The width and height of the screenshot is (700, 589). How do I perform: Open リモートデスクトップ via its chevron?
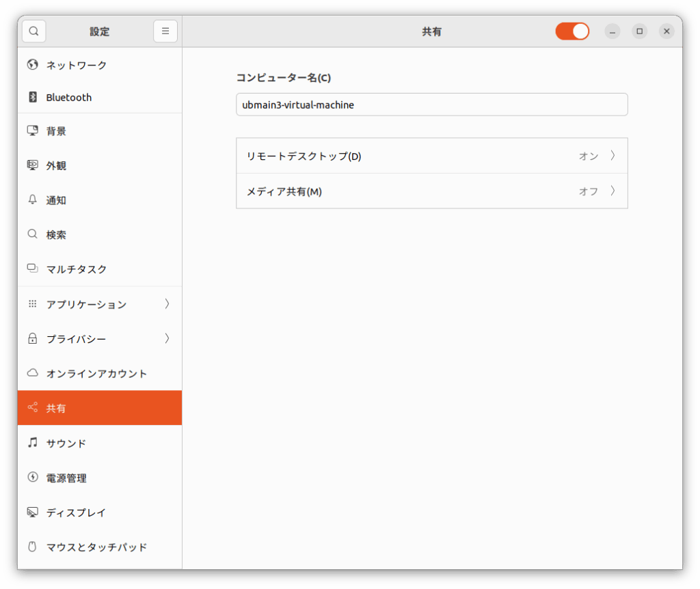point(613,155)
